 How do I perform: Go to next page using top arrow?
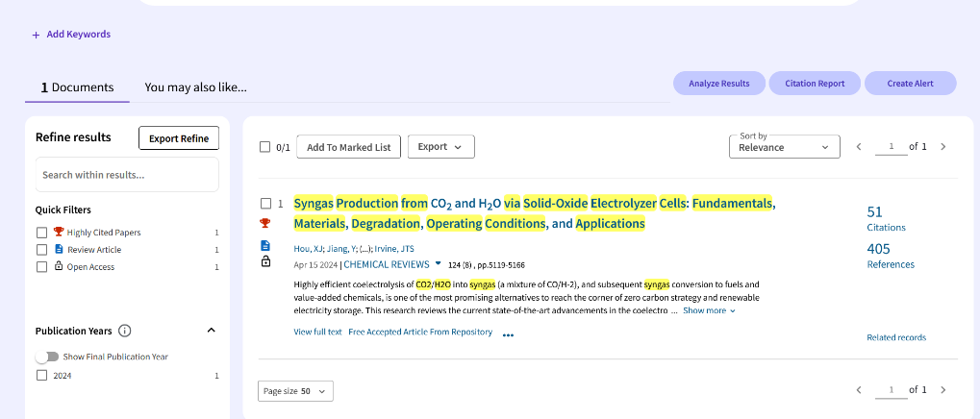coord(942,147)
